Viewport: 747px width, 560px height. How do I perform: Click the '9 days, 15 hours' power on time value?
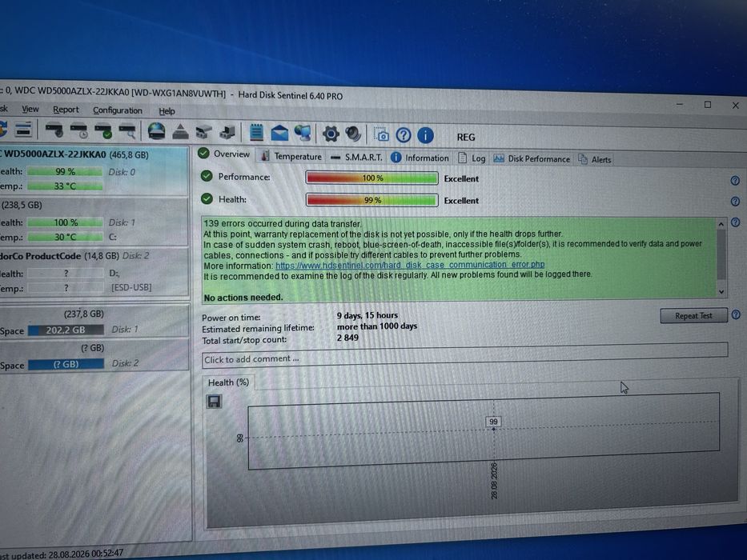click(x=367, y=315)
